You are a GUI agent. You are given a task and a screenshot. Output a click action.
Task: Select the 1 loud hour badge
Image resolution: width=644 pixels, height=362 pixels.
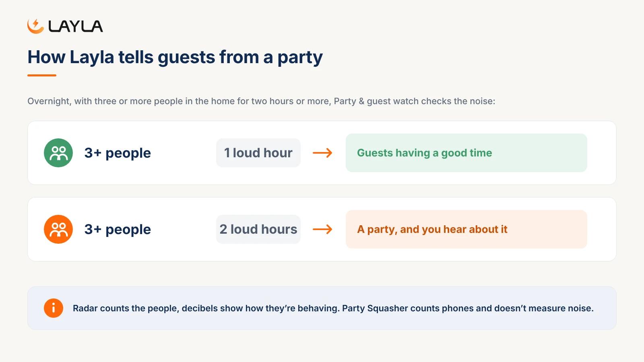tap(258, 153)
